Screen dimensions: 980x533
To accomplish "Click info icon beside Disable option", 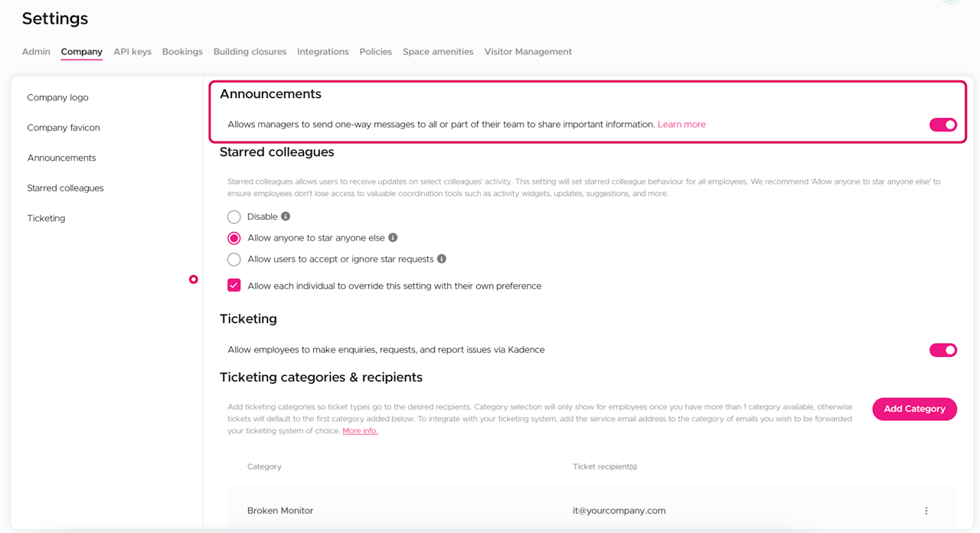I will point(286,217).
